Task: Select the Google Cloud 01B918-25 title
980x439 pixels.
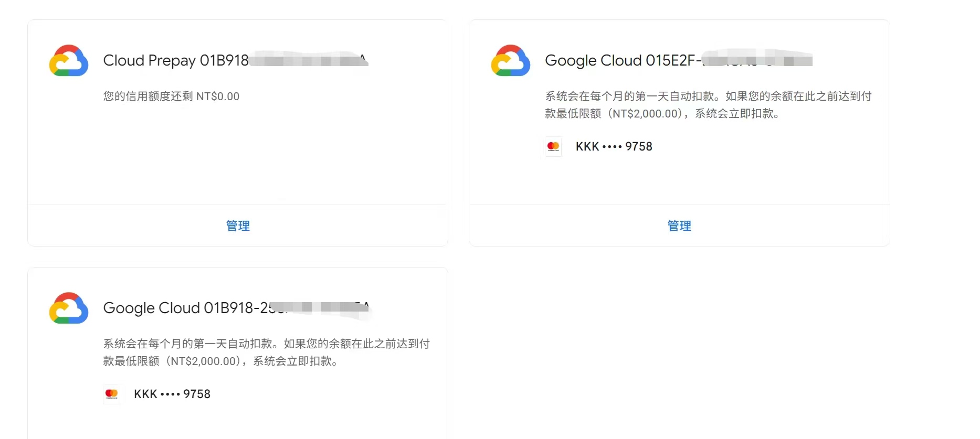Action: 237,308
